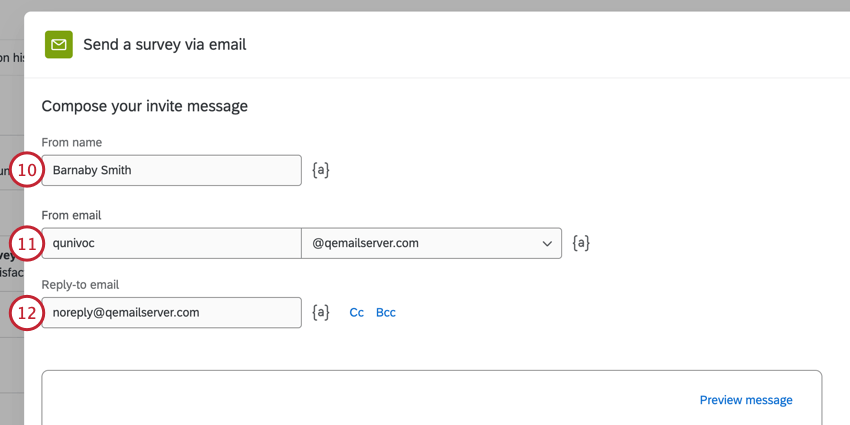Open the Preview message link
850x425 pixels.
[x=746, y=400]
